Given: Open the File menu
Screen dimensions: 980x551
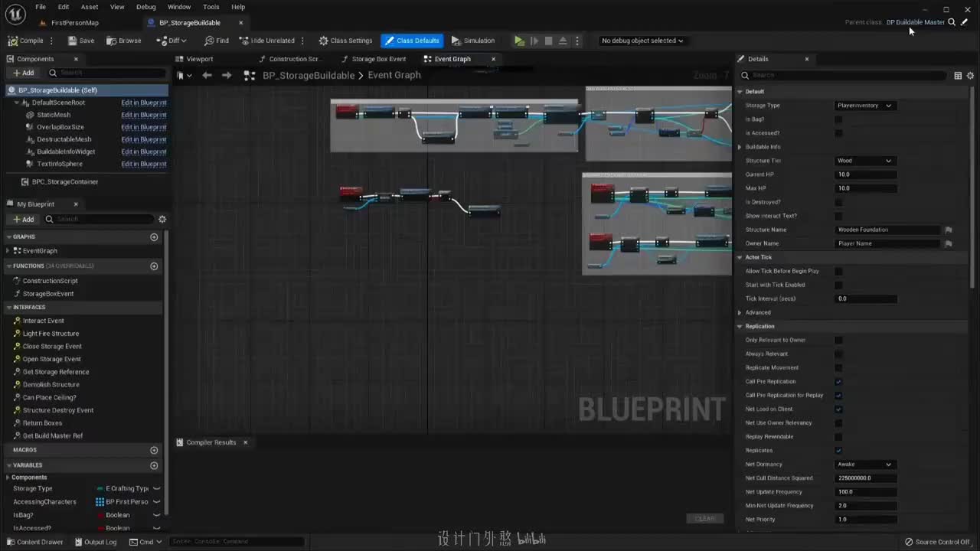Looking at the screenshot, I should point(41,7).
